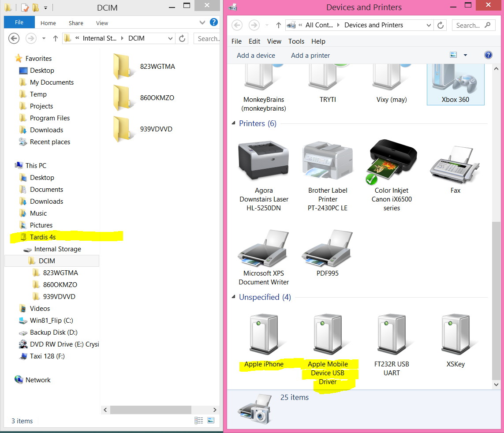The width and height of the screenshot is (504, 433).
Task: Open the File tab in DCIM Explorer
Action: tap(19, 22)
